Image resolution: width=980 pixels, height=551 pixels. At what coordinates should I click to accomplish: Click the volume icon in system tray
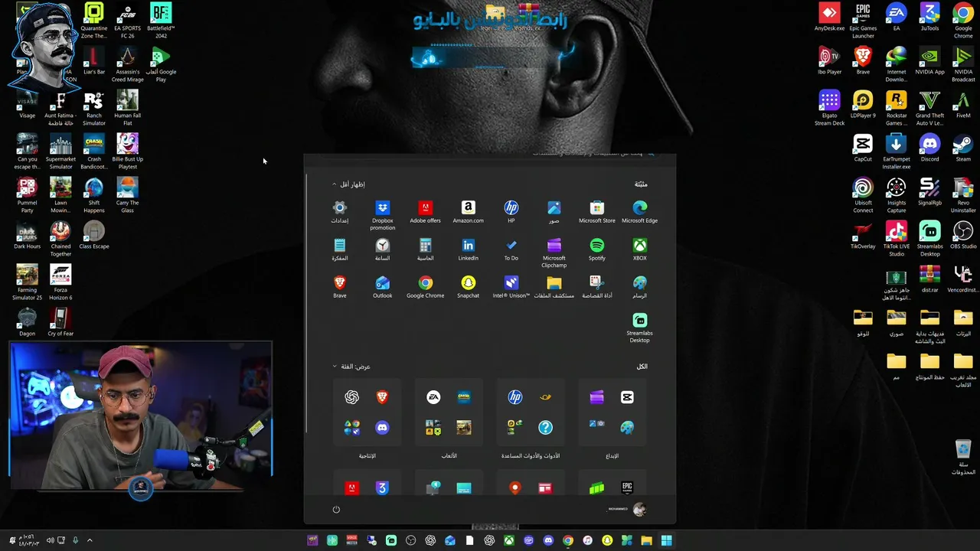(50, 540)
